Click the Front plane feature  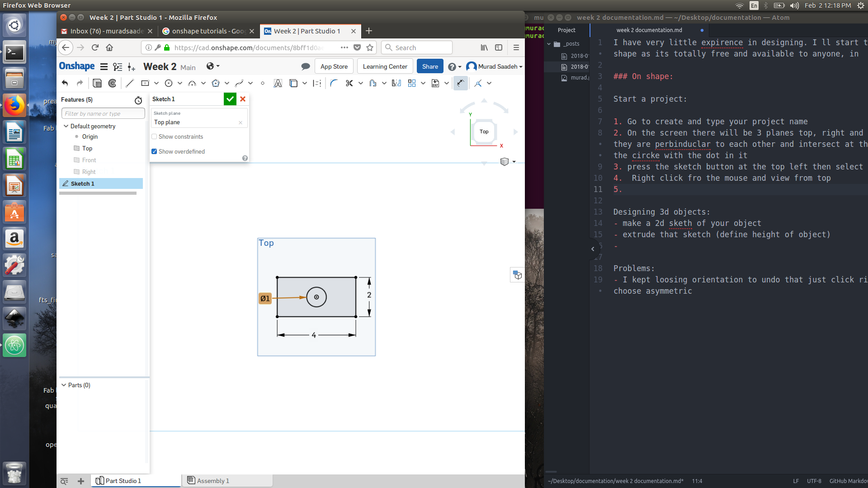(89, 160)
